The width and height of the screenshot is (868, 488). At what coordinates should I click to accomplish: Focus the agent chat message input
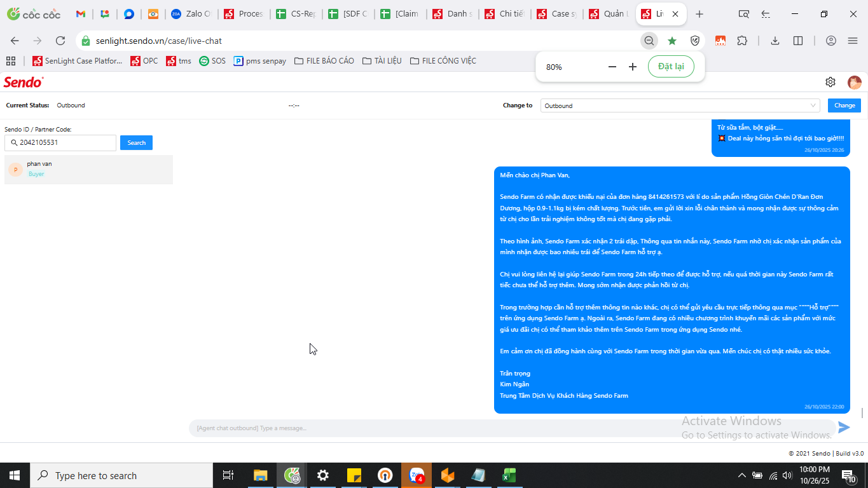pos(512,428)
